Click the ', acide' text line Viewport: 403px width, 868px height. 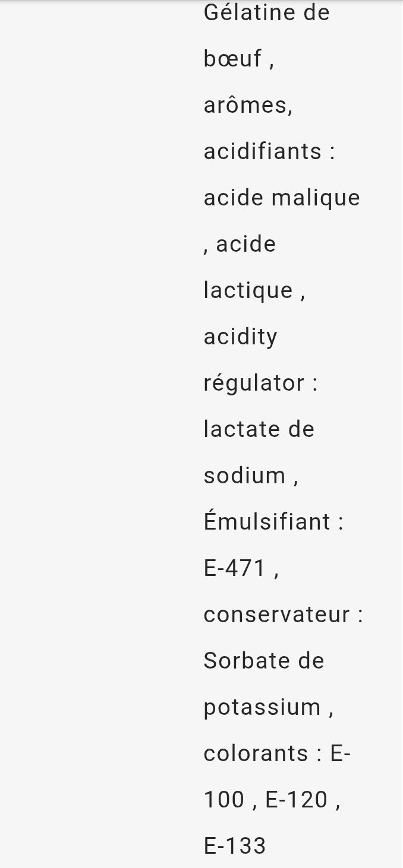tap(240, 244)
